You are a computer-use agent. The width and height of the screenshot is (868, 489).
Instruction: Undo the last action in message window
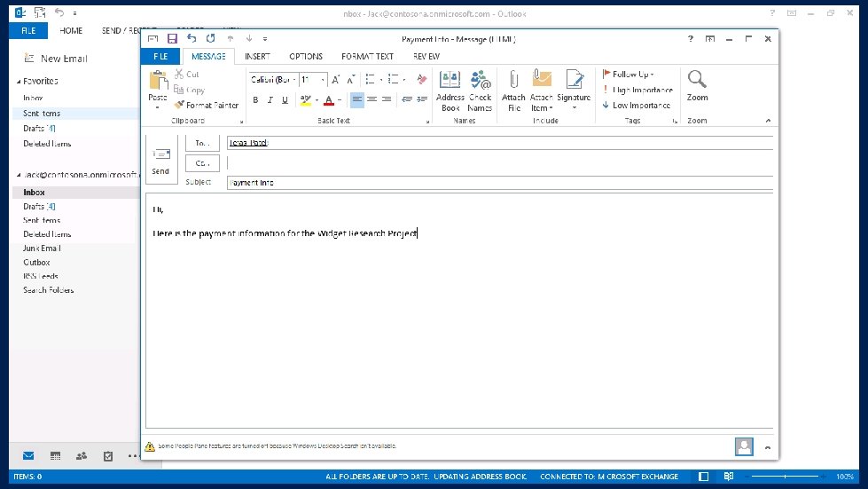(192, 38)
